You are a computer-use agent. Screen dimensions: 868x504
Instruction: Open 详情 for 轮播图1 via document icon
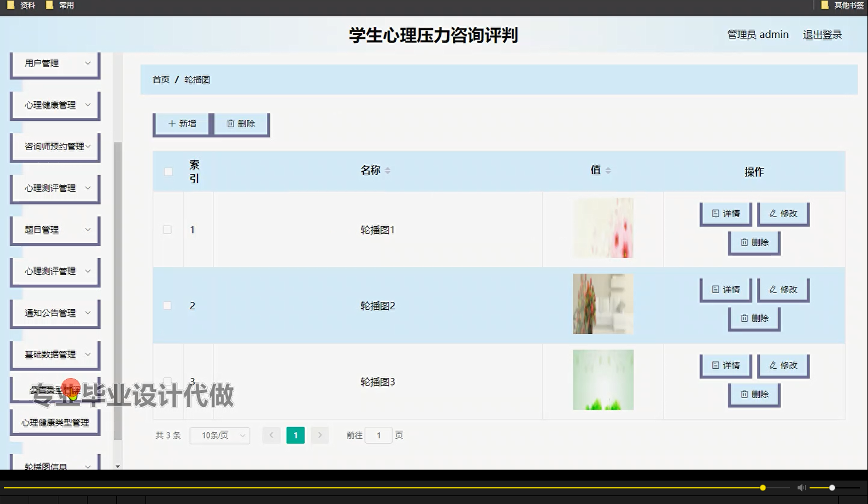click(716, 213)
